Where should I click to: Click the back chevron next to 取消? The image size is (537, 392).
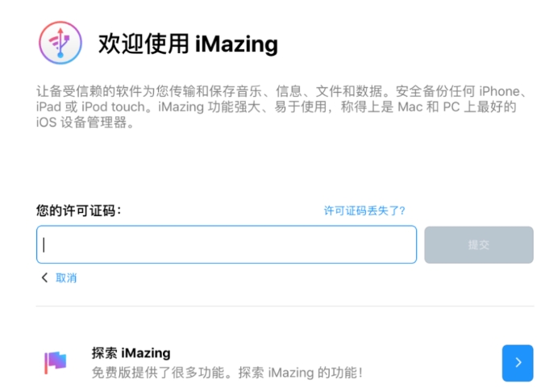(x=44, y=277)
